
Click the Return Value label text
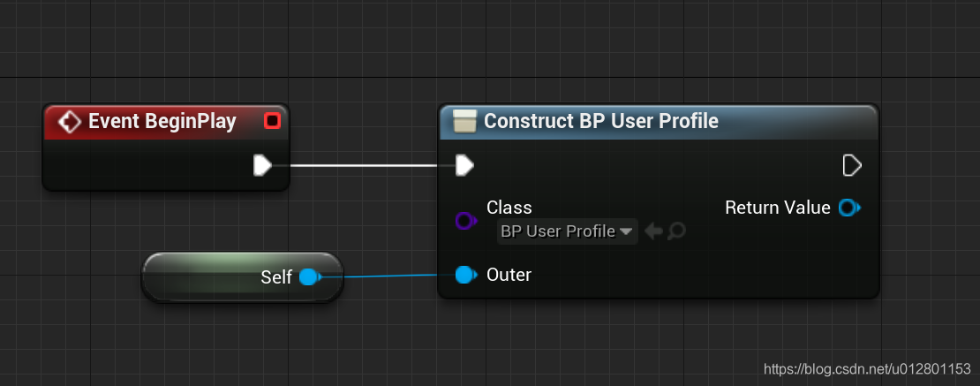(778, 207)
